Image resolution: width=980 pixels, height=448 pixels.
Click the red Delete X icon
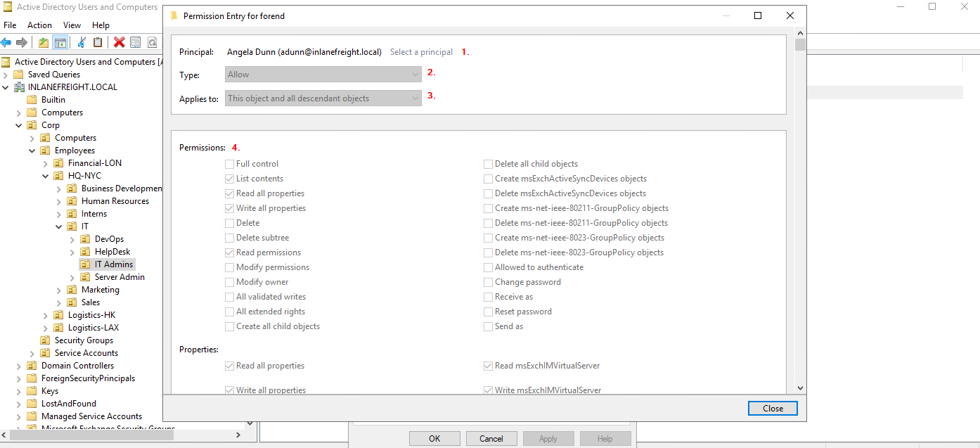pyautogui.click(x=120, y=43)
